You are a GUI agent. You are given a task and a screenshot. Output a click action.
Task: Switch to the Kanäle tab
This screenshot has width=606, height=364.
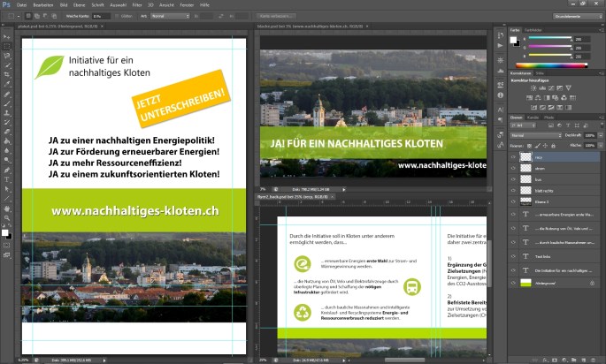click(533, 117)
